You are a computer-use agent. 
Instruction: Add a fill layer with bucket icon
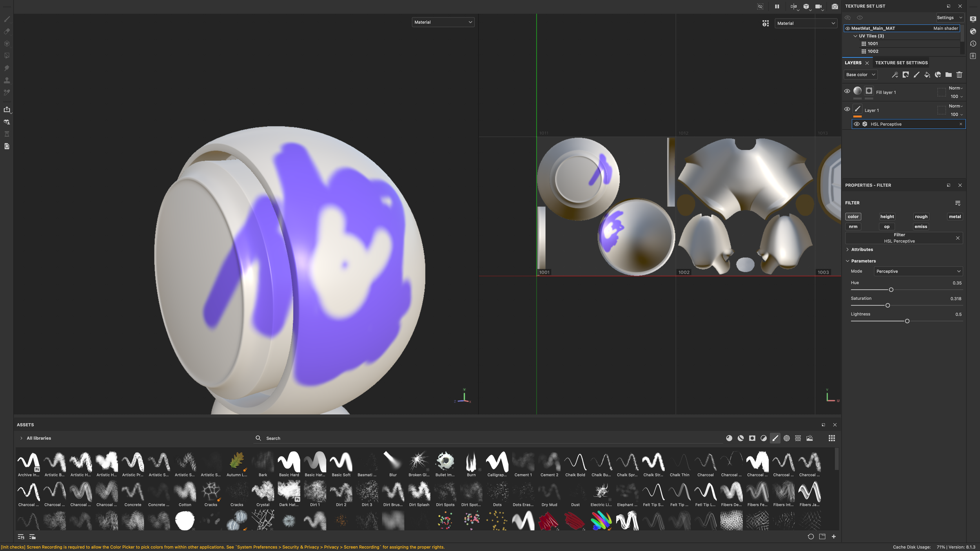point(927,75)
